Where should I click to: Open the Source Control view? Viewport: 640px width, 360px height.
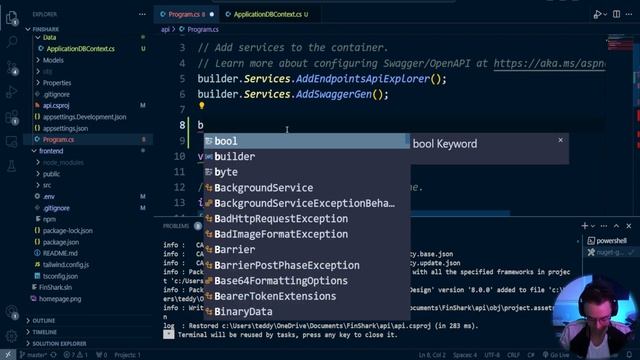coord(12,67)
